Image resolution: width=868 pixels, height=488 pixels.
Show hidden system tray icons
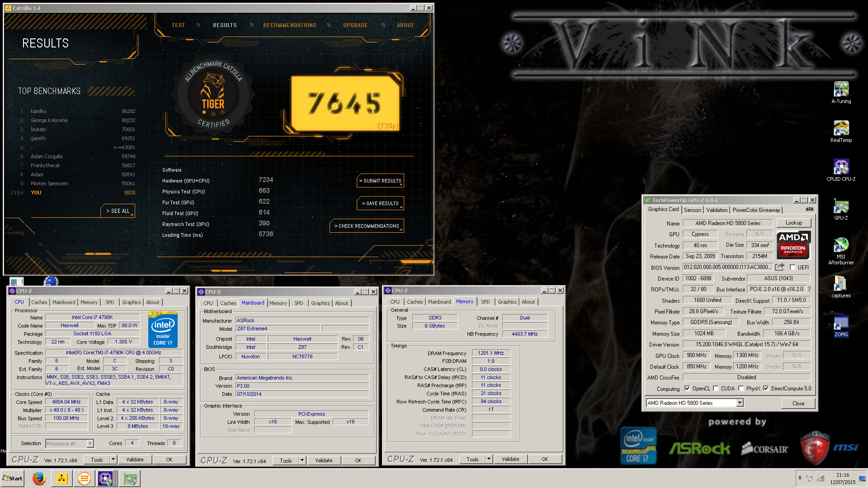pyautogui.click(x=800, y=478)
